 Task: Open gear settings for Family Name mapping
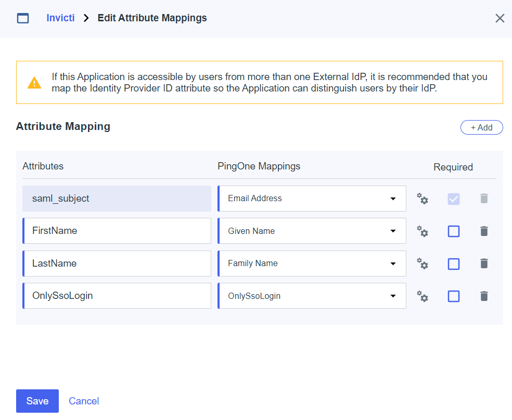tap(423, 264)
